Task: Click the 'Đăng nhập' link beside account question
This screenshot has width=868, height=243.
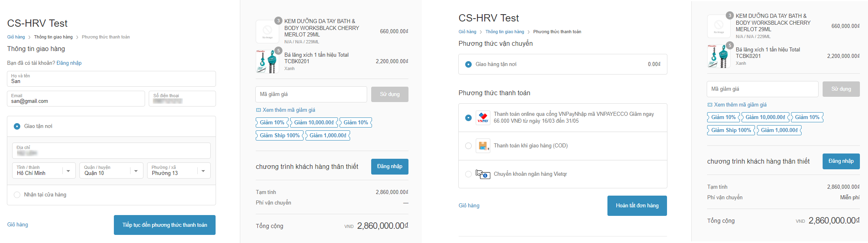Action: 69,63
